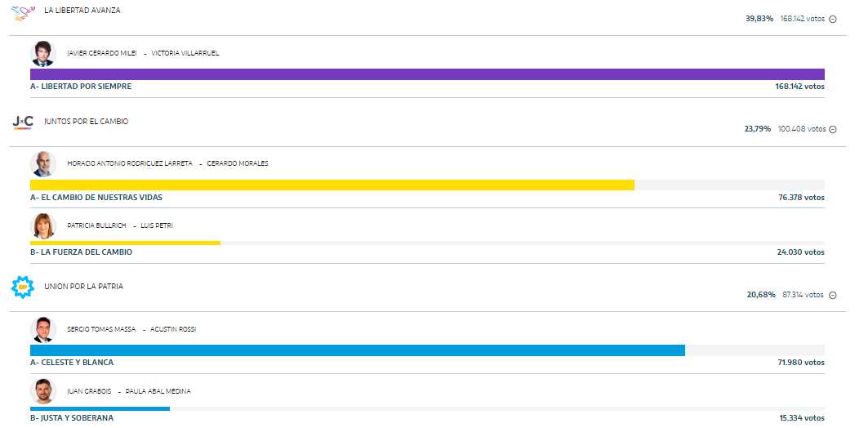Collapse the Juntos por el Cambio section
This screenshot has width=868, height=428.
(x=833, y=129)
